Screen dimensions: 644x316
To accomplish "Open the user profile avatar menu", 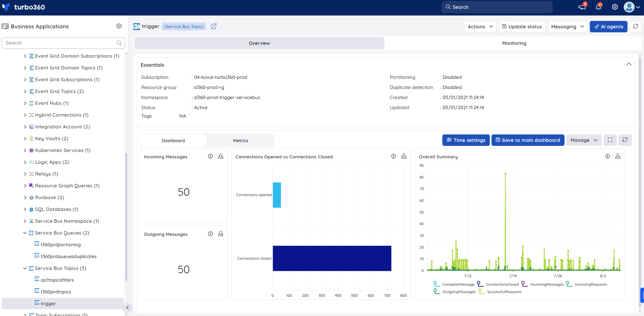I will point(632,7).
